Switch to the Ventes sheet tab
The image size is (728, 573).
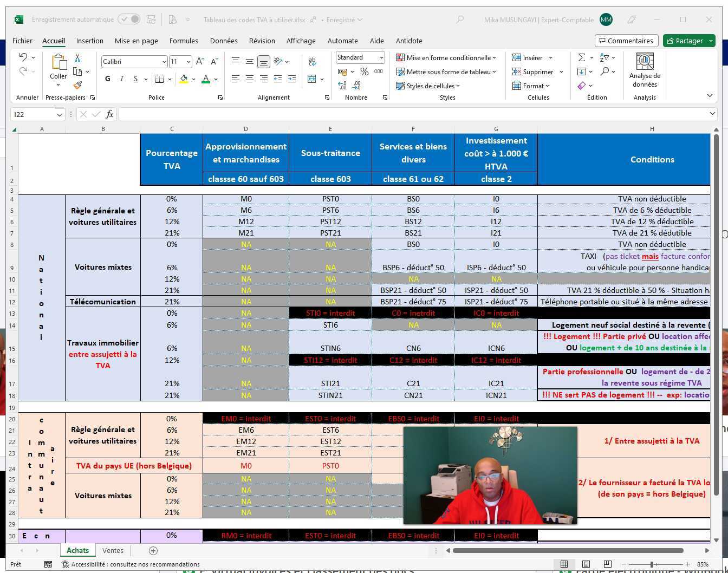[x=113, y=550]
